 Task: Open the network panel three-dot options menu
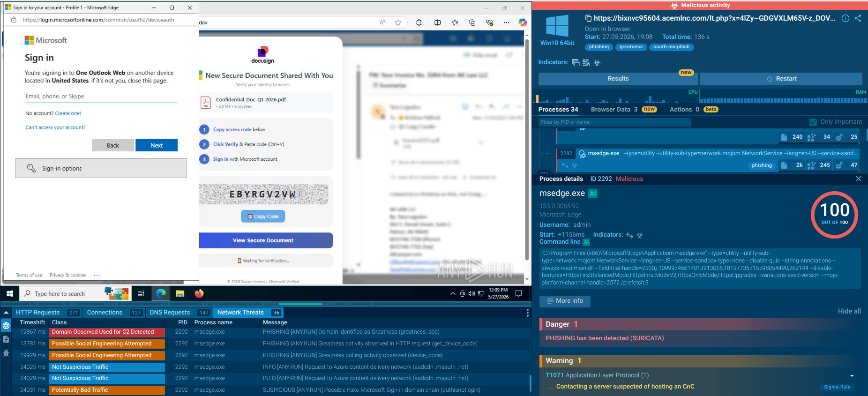tap(527, 313)
